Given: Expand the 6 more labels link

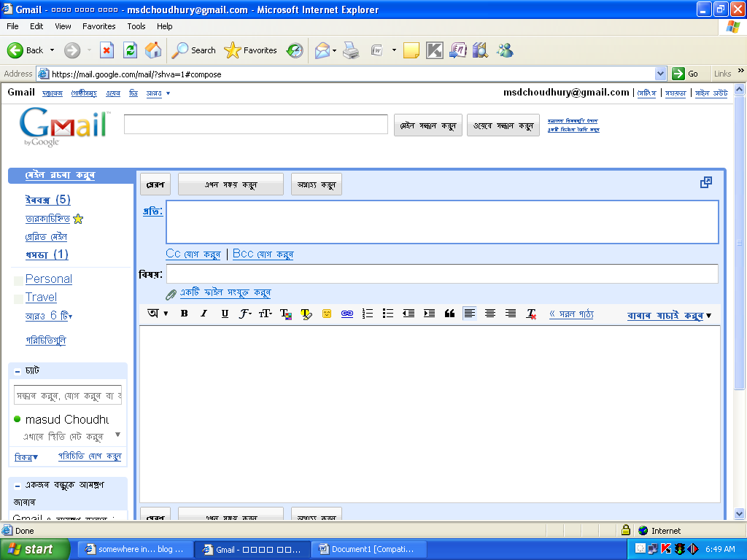Looking at the screenshot, I should click(49, 316).
